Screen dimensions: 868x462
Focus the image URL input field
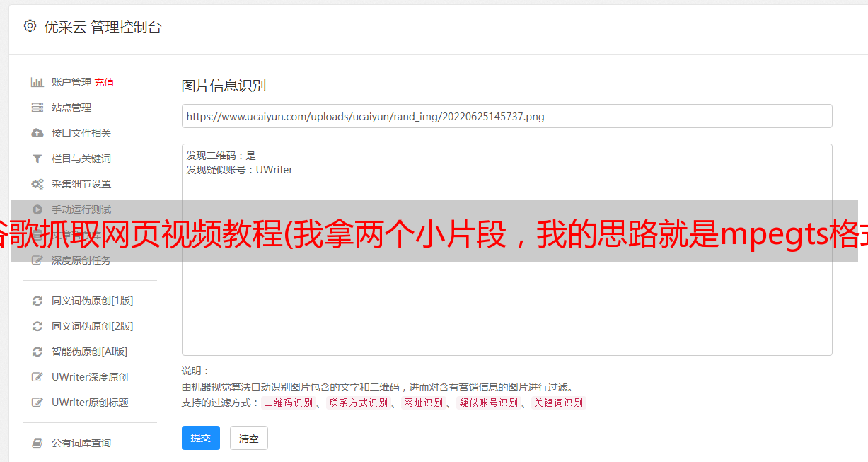tap(507, 116)
